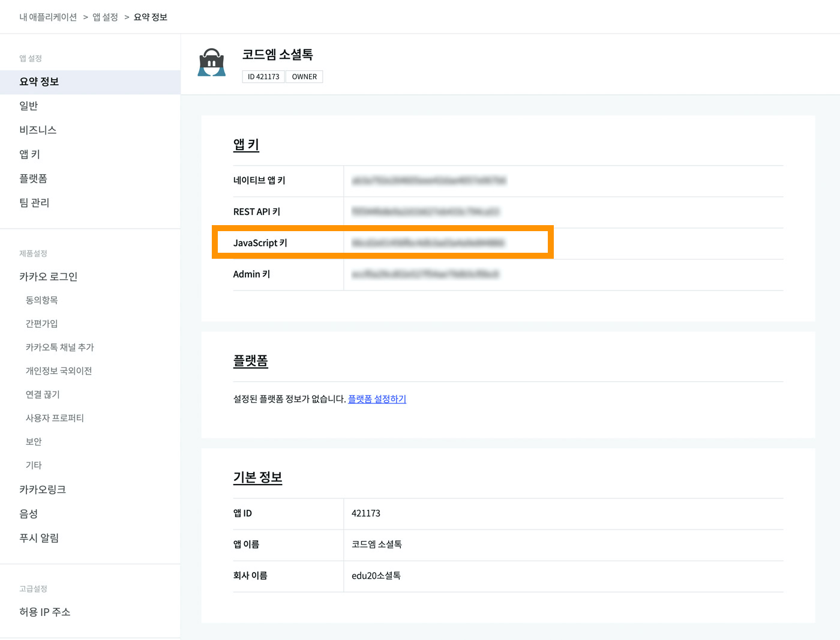This screenshot has width=840, height=640.
Task: Click the JavaScript 키 label
Action: 260,243
